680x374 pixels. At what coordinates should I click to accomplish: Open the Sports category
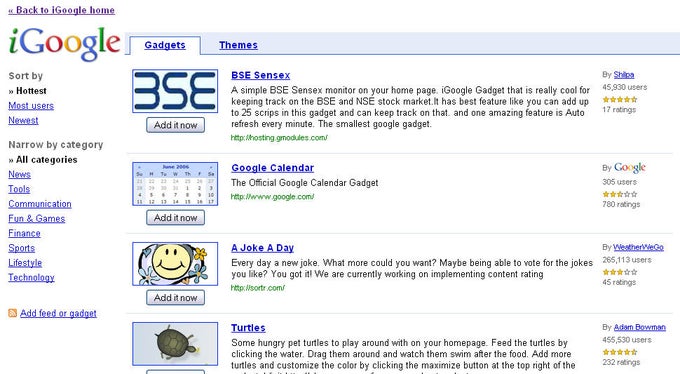pos(21,248)
